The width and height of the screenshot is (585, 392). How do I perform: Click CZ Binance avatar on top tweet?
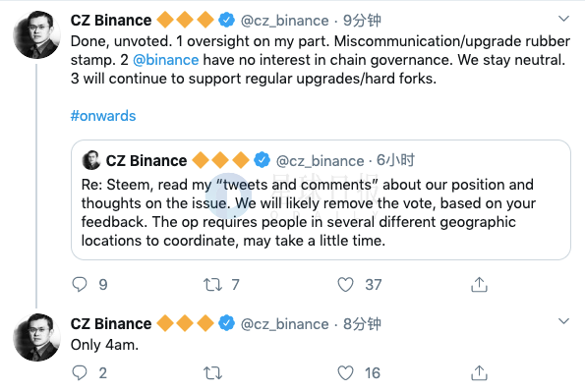pos(36,34)
